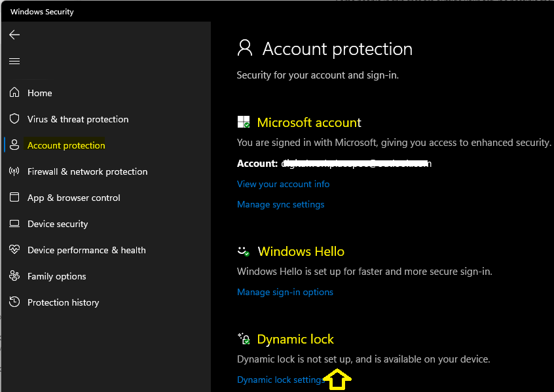Open Device security section

coord(58,224)
